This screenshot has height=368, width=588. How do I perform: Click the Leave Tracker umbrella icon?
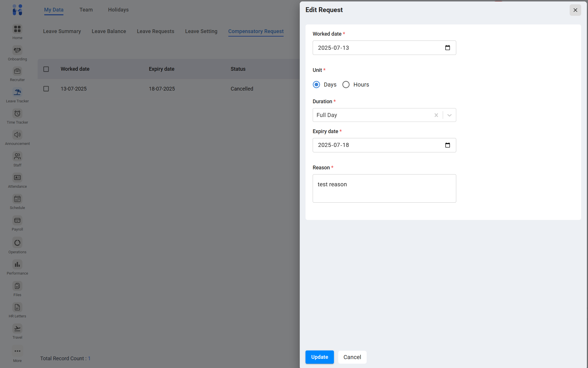coord(17,92)
